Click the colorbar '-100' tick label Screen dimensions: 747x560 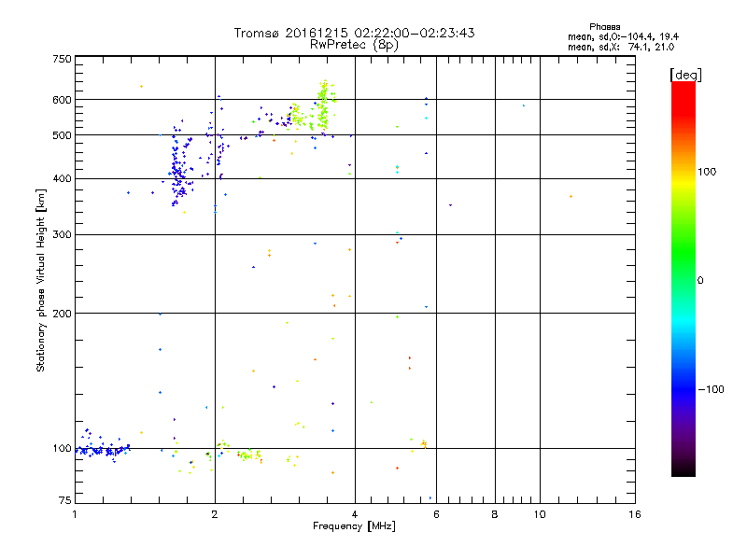point(711,389)
